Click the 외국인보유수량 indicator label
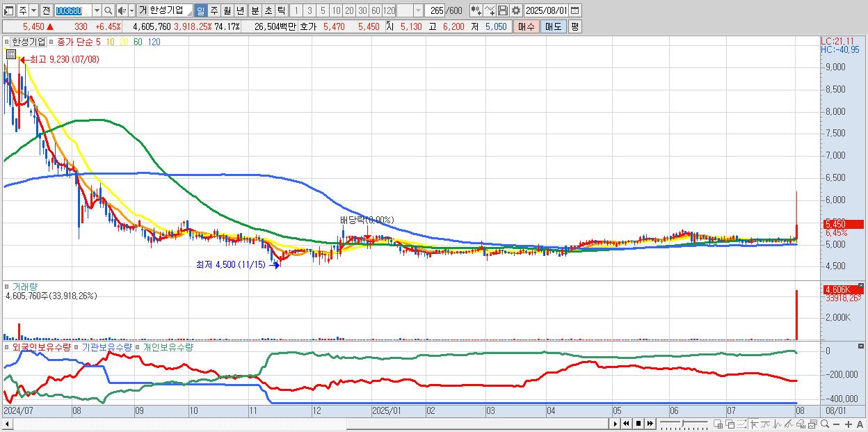This screenshot has width=868, height=432. pos(42,346)
